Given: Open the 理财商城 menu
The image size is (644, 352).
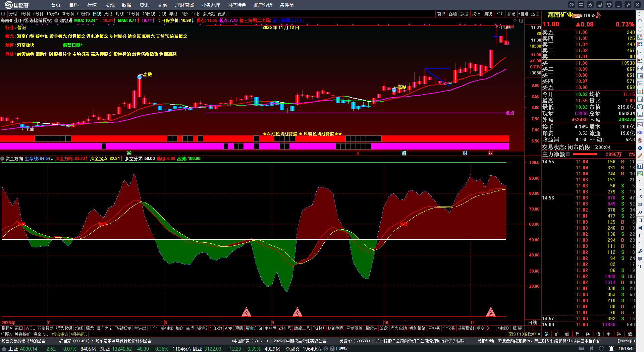Looking at the screenshot, I should click(184, 5).
